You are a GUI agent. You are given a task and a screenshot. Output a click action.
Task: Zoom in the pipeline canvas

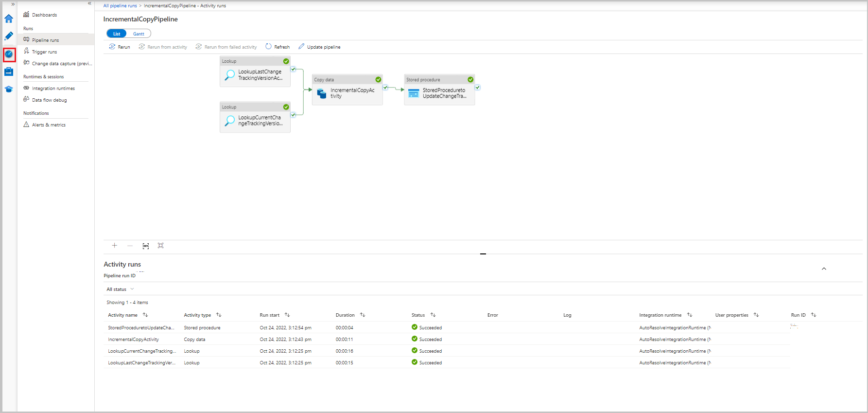pyautogui.click(x=115, y=246)
